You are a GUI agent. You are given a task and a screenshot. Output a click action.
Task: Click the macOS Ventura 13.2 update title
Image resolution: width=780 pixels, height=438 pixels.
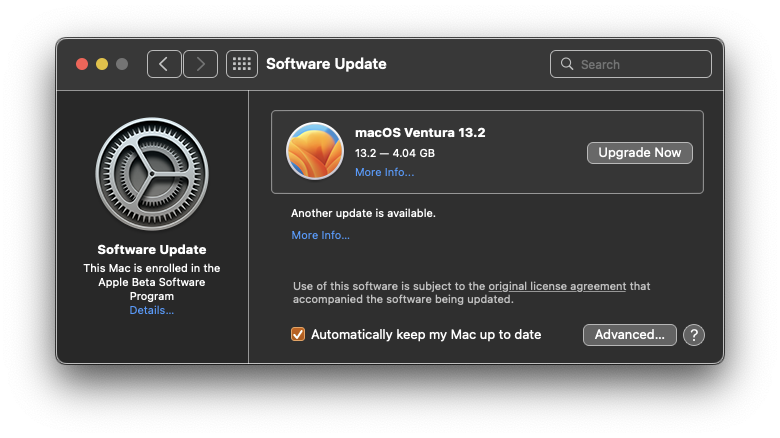tap(420, 132)
